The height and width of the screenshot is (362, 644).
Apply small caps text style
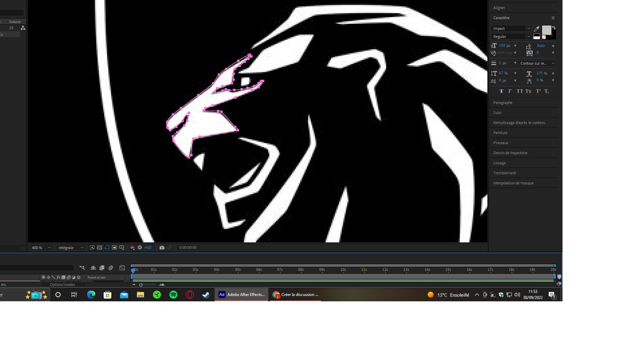coord(528,91)
